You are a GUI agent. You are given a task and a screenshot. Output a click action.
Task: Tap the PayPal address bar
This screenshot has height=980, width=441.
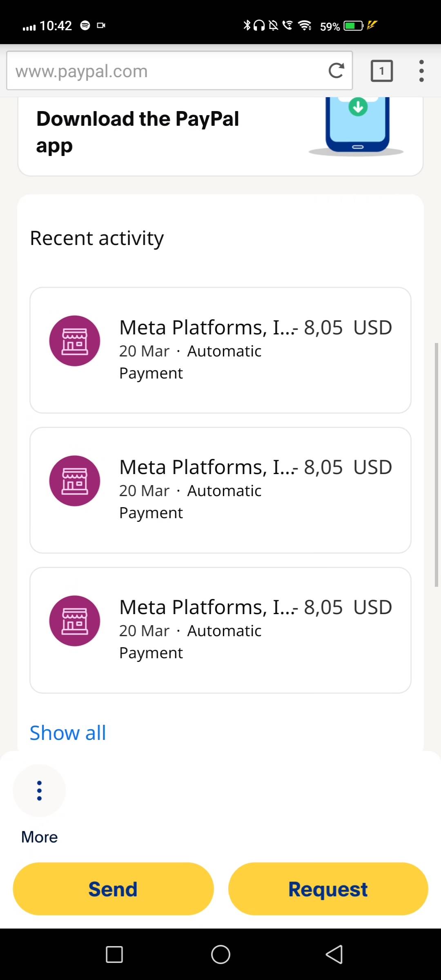[x=163, y=71]
